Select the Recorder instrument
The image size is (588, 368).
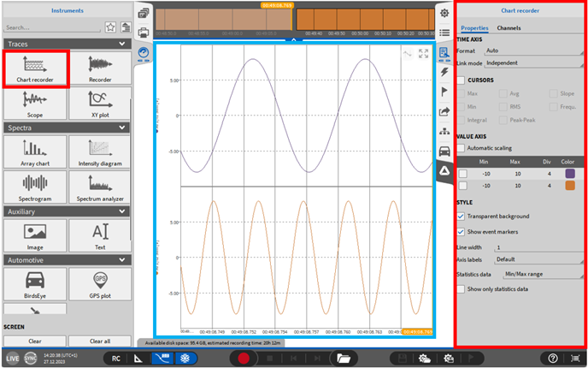click(100, 68)
